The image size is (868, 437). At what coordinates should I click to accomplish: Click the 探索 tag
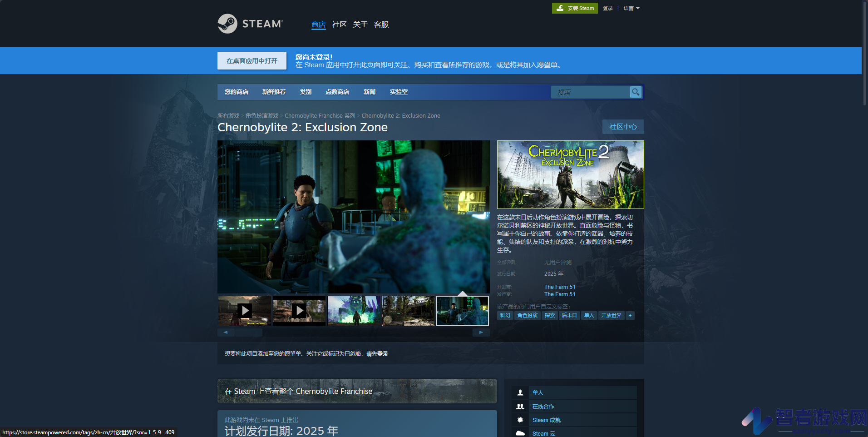coord(550,315)
